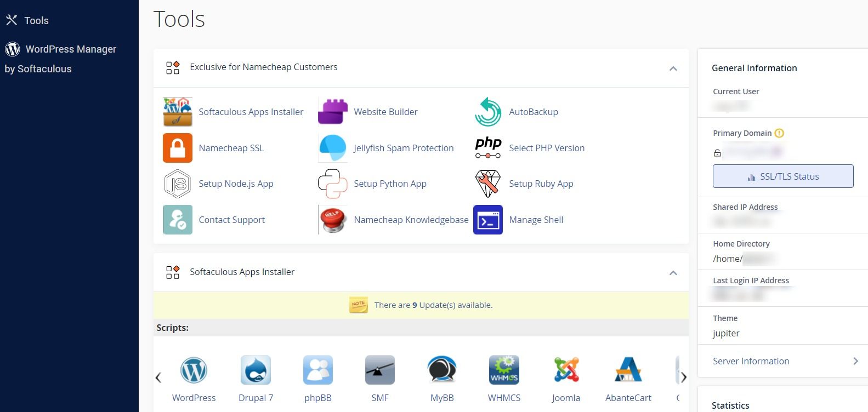Image resolution: width=868 pixels, height=412 pixels.
Task: Select the WHMCS script icon
Action: tap(504, 370)
